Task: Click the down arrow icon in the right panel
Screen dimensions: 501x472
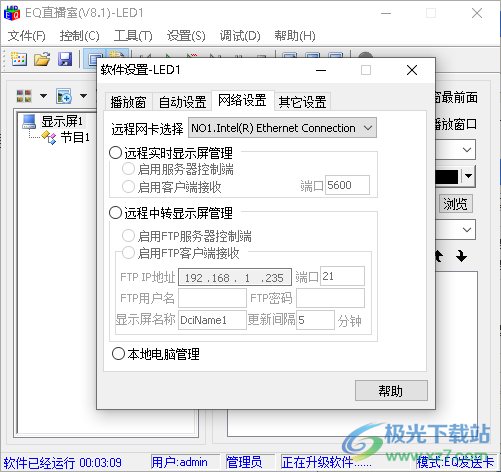Action: pyautogui.click(x=461, y=256)
